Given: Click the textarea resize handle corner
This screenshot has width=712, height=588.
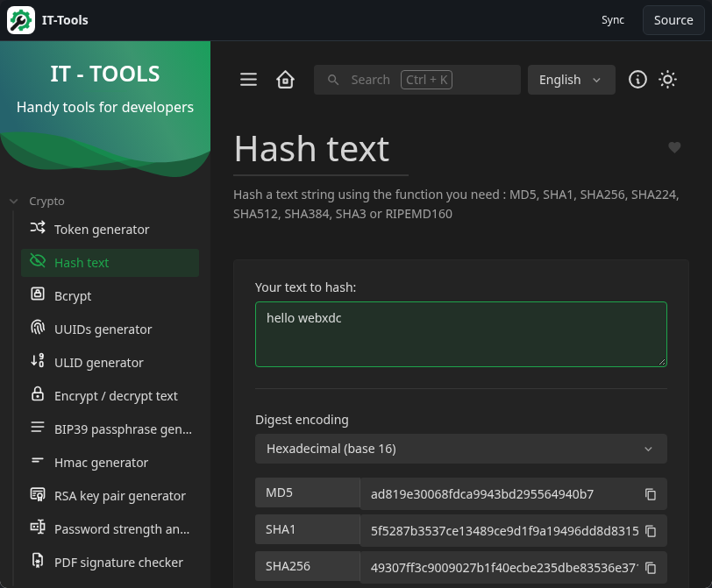Looking at the screenshot, I should click(x=662, y=362).
